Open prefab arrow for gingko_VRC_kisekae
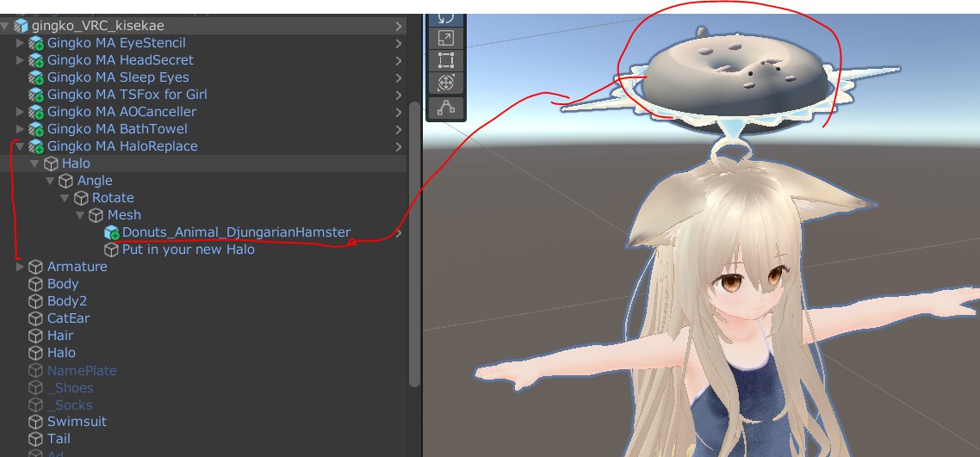The height and width of the screenshot is (457, 980). 398,26
